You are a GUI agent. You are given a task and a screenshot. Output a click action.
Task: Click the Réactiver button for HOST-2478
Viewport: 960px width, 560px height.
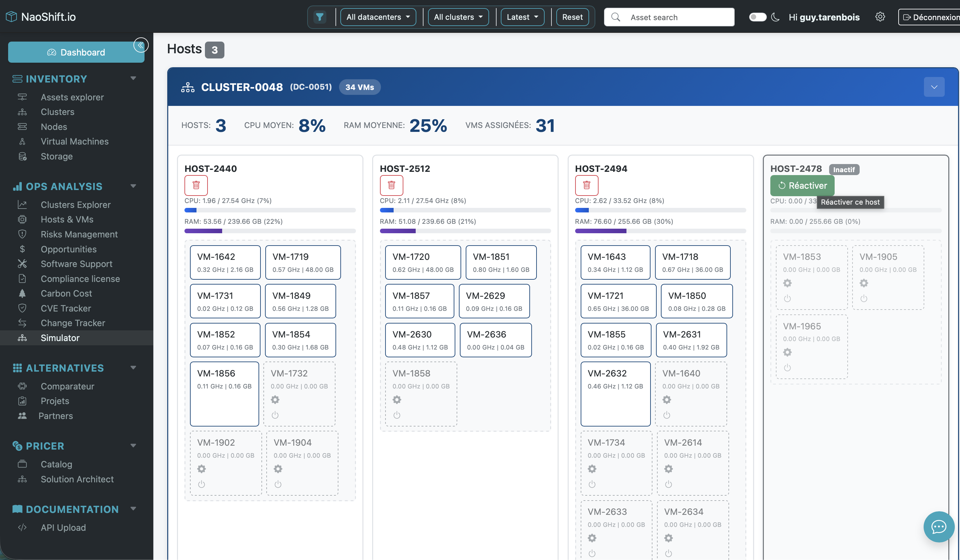tap(802, 185)
